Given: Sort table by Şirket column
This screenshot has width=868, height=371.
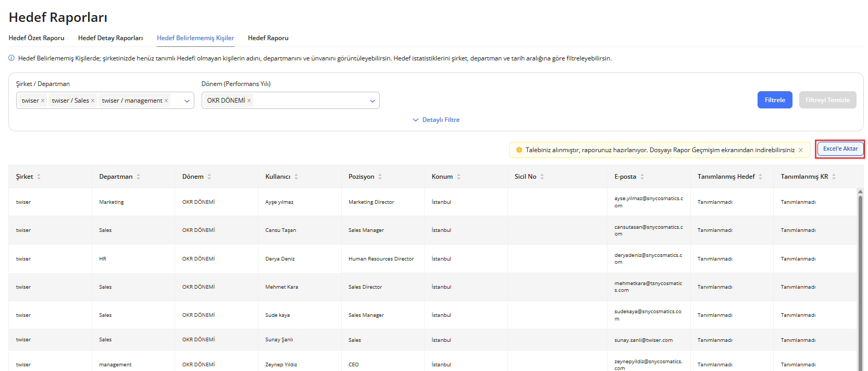Looking at the screenshot, I should click(39, 177).
